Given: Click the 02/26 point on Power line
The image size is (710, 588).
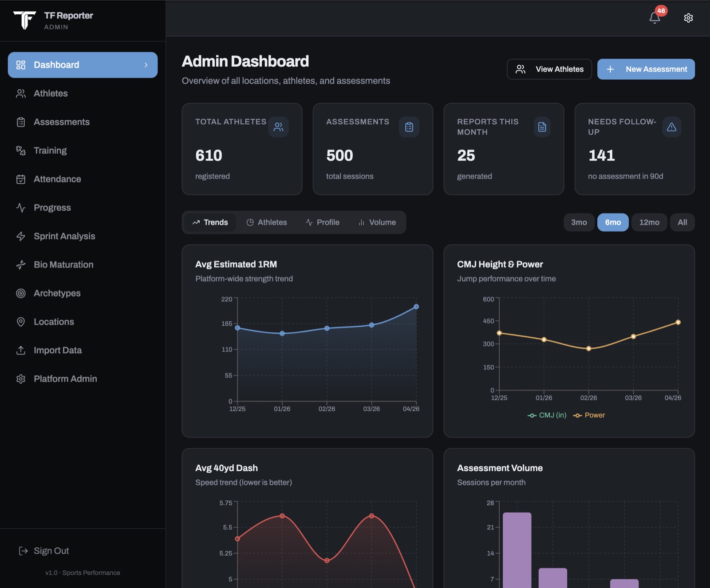Looking at the screenshot, I should click(x=588, y=349).
